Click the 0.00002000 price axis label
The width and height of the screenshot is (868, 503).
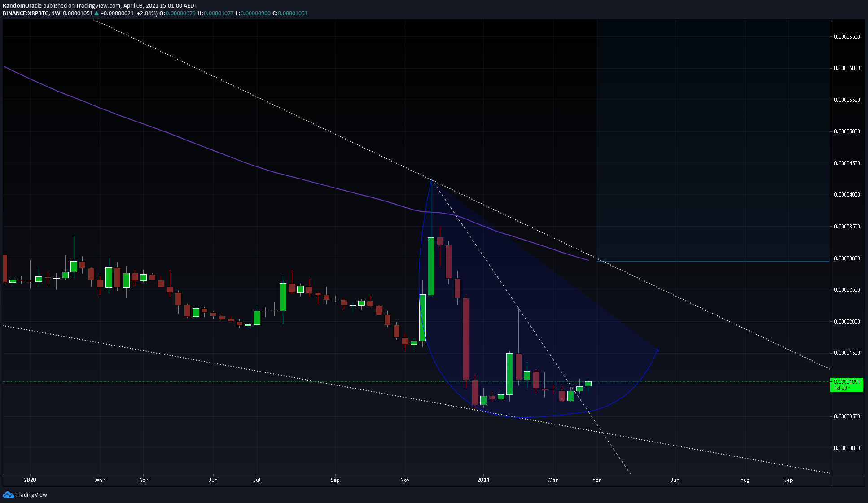pyautogui.click(x=847, y=322)
